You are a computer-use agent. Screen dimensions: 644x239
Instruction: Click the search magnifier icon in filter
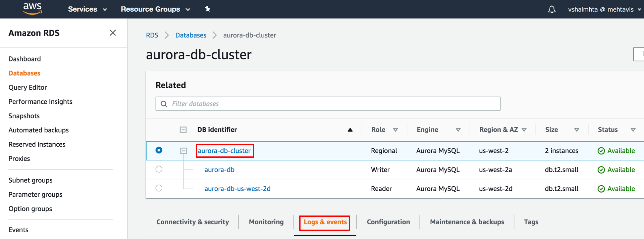(x=164, y=104)
